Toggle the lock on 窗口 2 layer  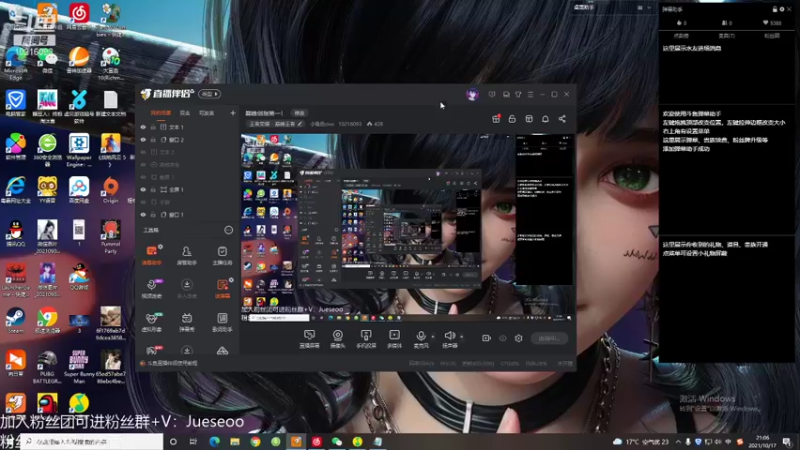pyautogui.click(x=153, y=139)
